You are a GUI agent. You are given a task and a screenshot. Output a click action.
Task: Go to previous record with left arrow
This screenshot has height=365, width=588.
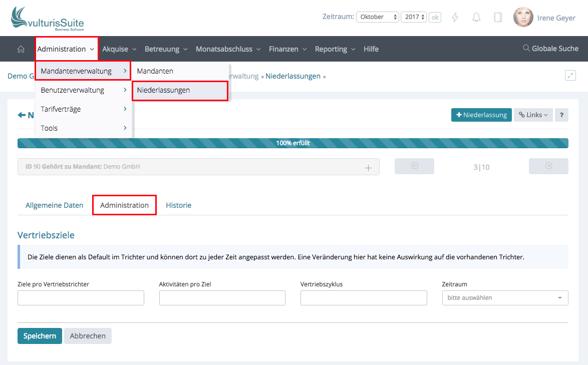coord(414,166)
